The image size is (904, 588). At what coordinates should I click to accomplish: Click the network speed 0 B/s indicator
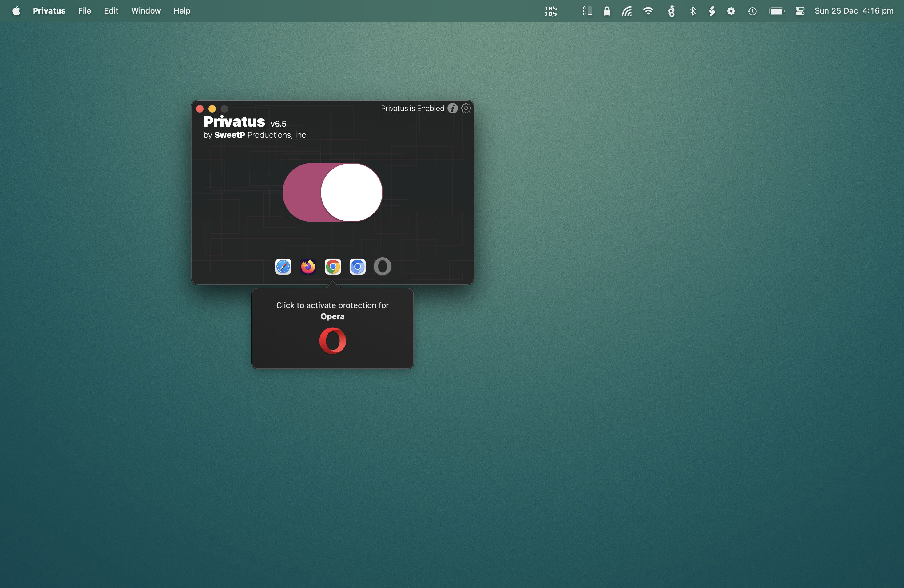click(x=550, y=11)
